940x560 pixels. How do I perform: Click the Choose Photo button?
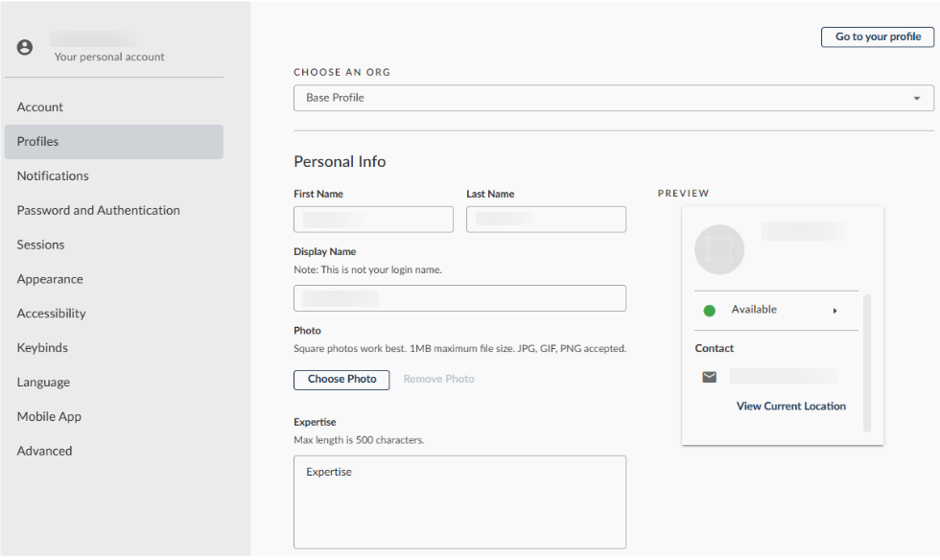coord(341,380)
